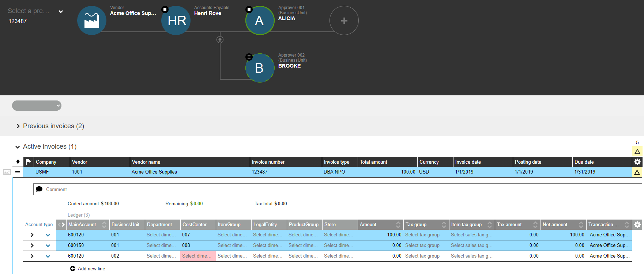The width and height of the screenshot is (644, 274).
Task: Click the up-arrow connector between approvers
Action: click(220, 39)
